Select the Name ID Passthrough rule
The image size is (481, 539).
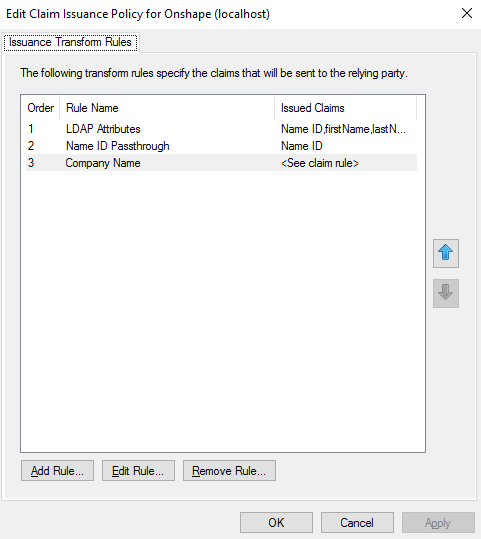tap(221, 146)
